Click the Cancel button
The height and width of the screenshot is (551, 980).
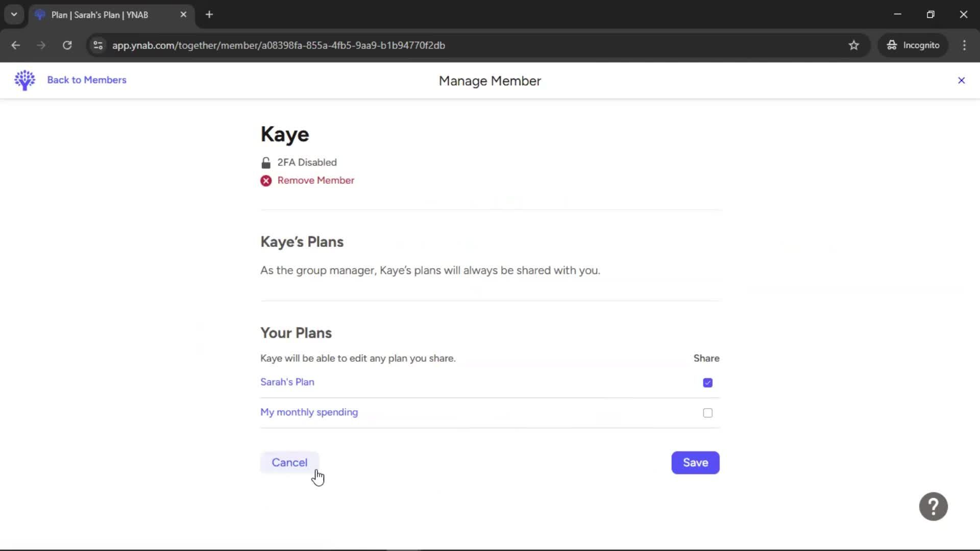(x=289, y=462)
